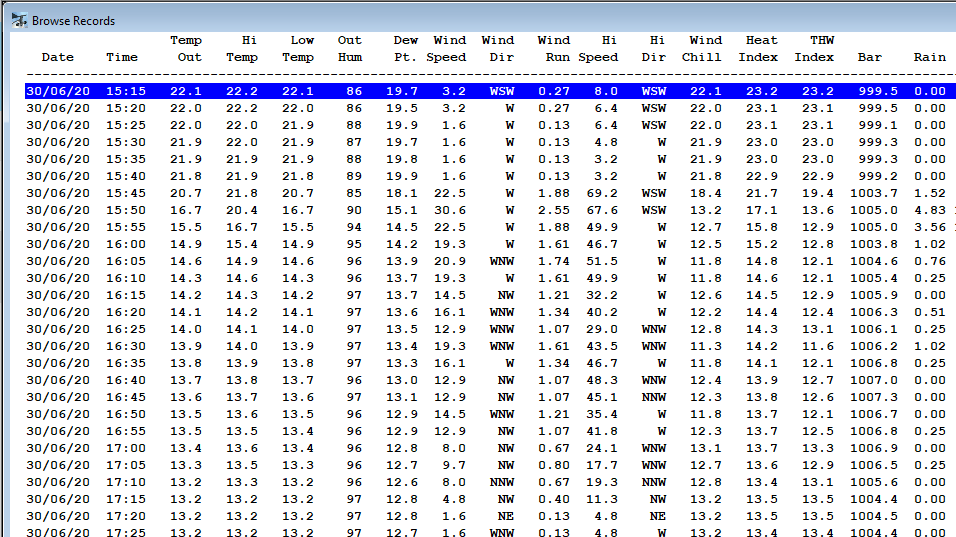
Task: Click the Low Temp column header
Action: (298, 49)
